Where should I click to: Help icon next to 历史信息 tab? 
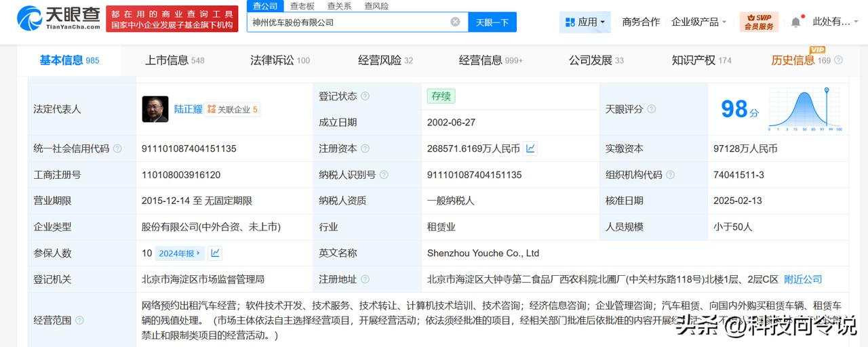click(838, 60)
